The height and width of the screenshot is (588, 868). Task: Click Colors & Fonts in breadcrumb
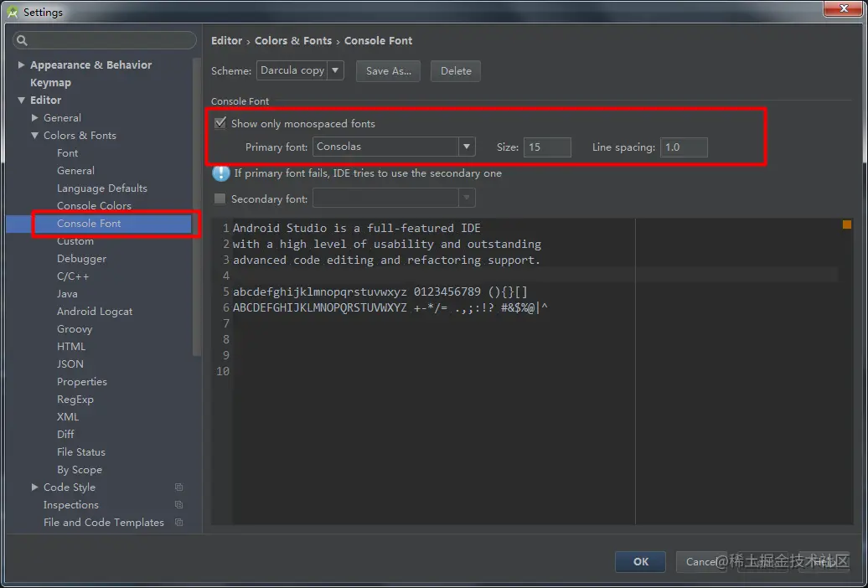293,41
